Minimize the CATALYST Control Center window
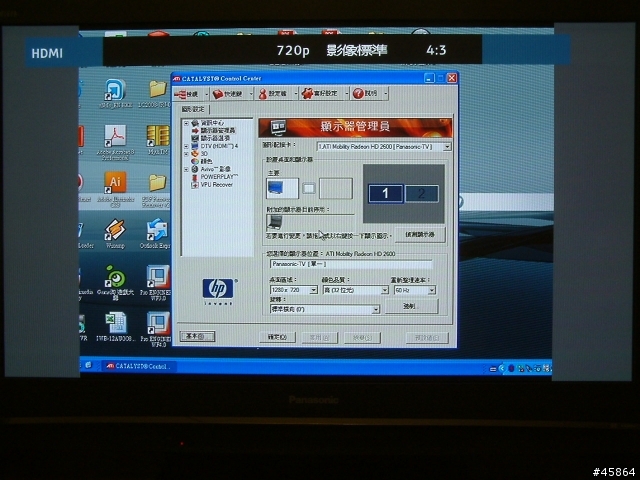The height and width of the screenshot is (480, 640). pos(429,78)
